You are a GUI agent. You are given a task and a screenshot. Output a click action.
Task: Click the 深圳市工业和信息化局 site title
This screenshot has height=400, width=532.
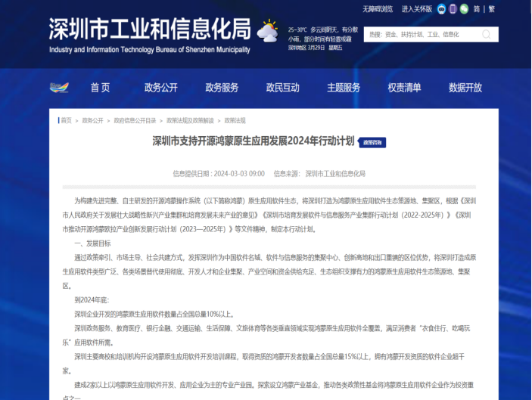coord(150,29)
